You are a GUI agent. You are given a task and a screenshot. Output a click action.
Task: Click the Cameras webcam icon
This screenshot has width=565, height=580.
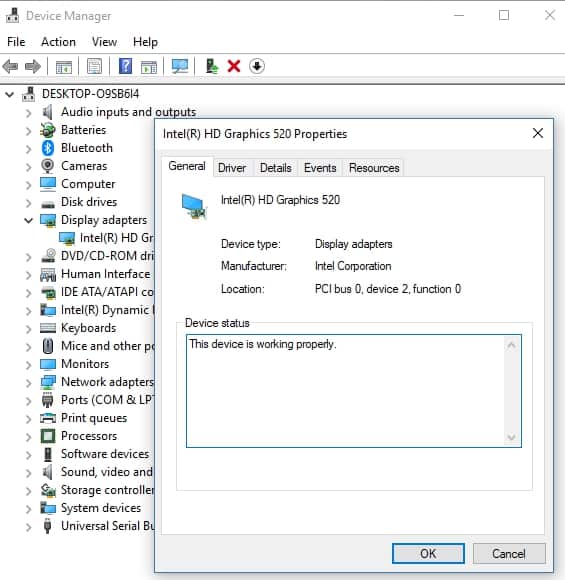(48, 166)
